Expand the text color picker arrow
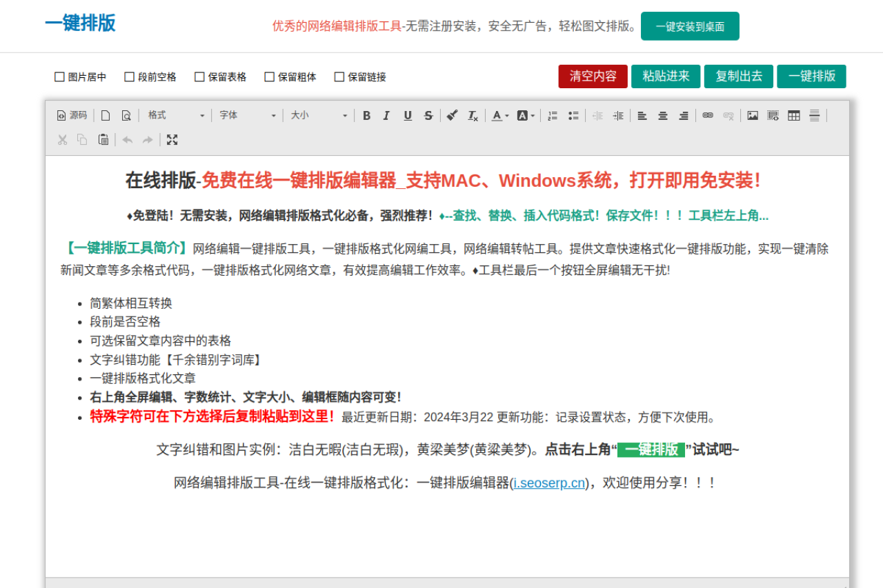883x588 pixels. pyautogui.click(x=507, y=116)
